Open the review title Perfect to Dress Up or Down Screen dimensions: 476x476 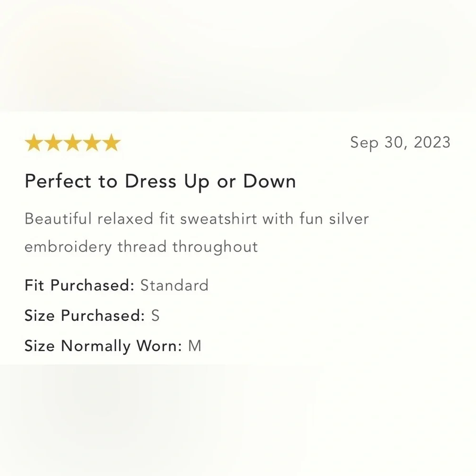[160, 181]
